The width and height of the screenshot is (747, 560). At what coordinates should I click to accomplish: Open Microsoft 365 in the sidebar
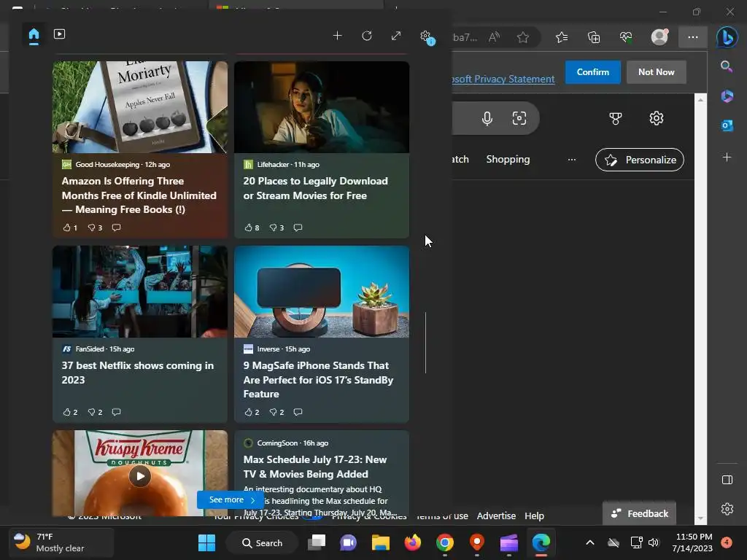coord(727,96)
